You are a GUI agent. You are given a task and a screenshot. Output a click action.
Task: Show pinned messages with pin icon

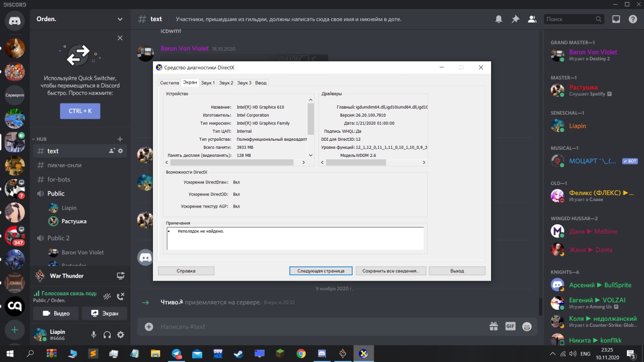coord(515,19)
